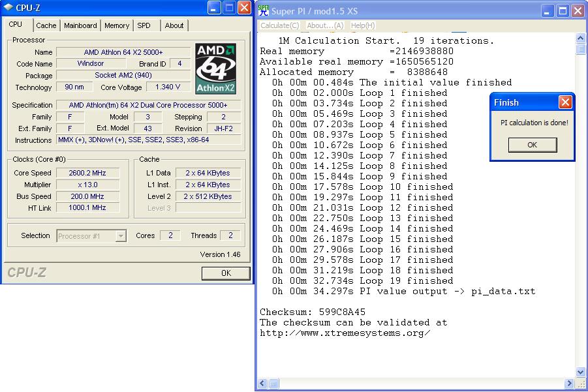Expand the Processor #1 selection dropdown
588x392 pixels.
[x=121, y=236]
